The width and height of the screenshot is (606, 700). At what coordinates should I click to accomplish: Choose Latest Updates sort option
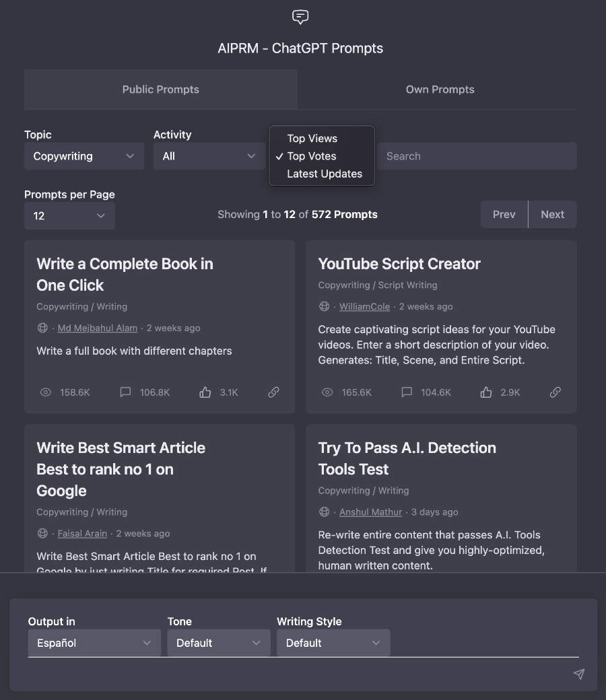[x=325, y=174]
